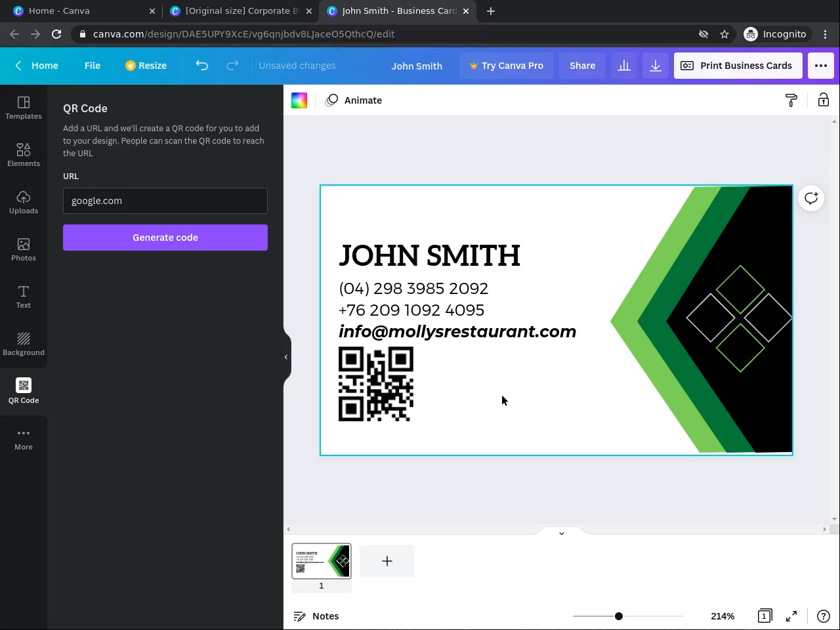Open the Notes panel
Screen dimensions: 840x630
click(316, 616)
